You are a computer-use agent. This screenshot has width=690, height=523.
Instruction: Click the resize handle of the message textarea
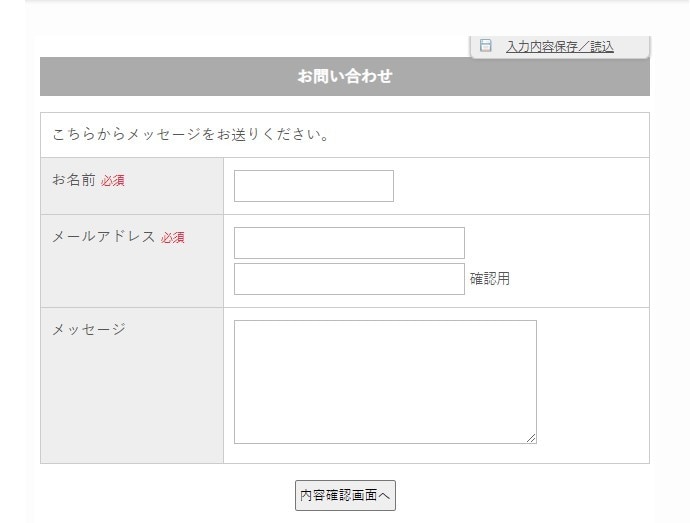tap(531, 438)
